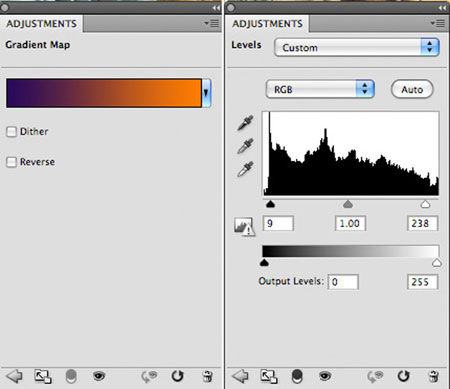This screenshot has width=450, height=389.
Task: Click expanded view icon in Levels panel
Action: tap(269, 376)
